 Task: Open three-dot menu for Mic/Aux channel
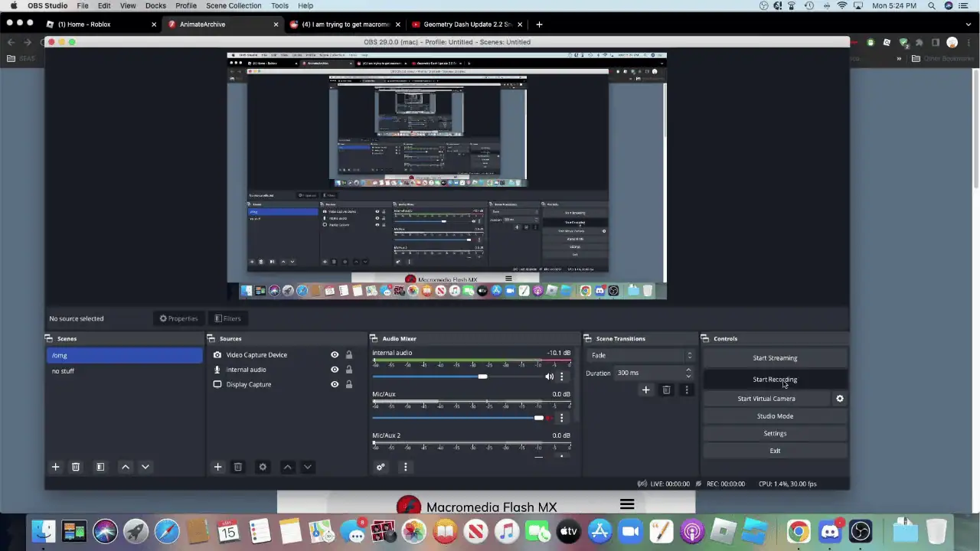(561, 418)
